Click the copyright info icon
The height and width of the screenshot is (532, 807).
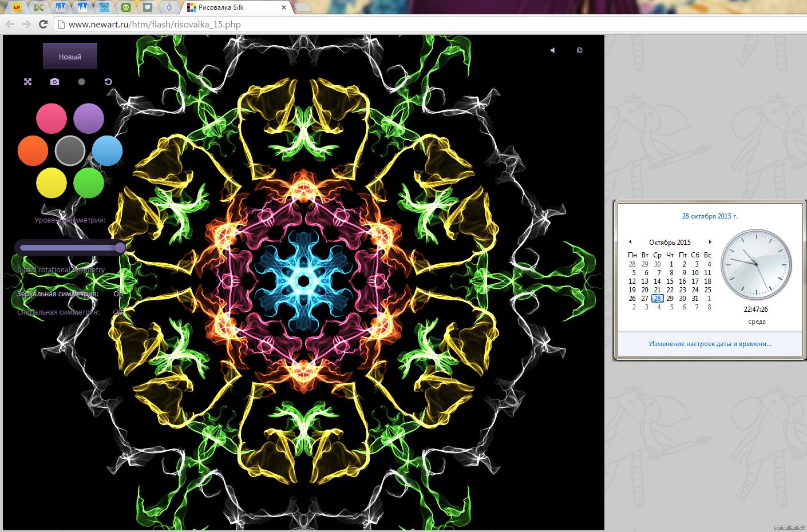tap(579, 50)
